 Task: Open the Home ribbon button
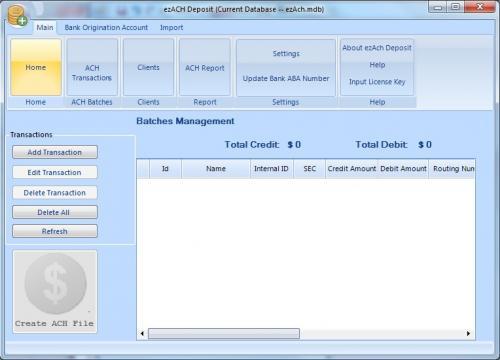coord(36,67)
